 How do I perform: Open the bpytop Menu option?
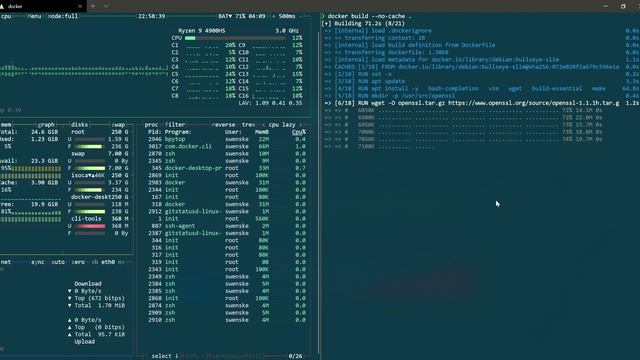[34, 16]
